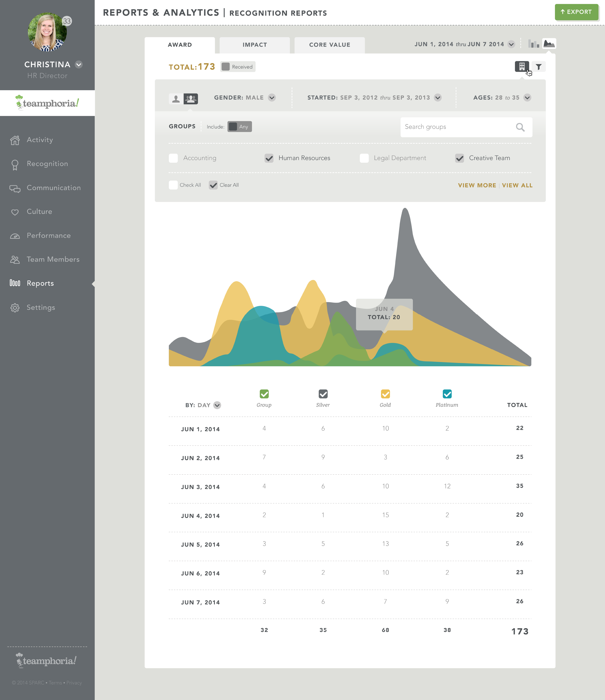Check the Accounting group checkbox
Screen dimensions: 605x700
click(x=173, y=158)
